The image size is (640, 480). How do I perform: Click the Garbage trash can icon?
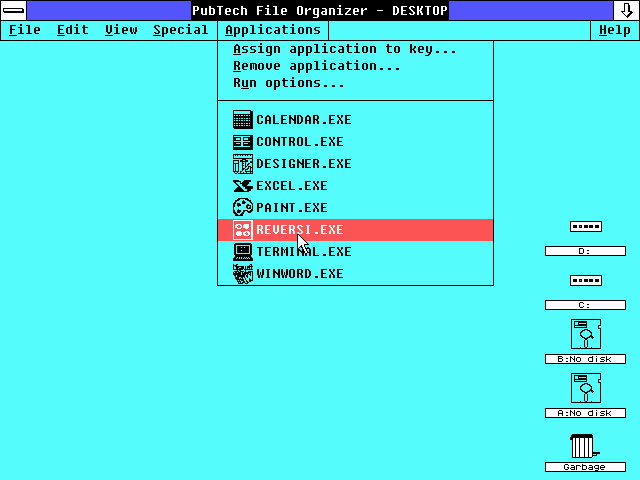584,446
